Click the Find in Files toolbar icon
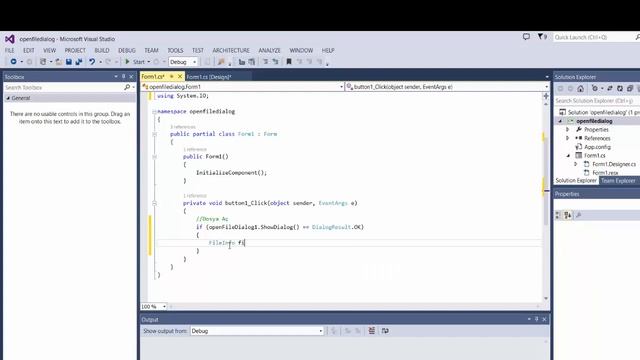Screen dimensions: 640x360 (221, 62)
